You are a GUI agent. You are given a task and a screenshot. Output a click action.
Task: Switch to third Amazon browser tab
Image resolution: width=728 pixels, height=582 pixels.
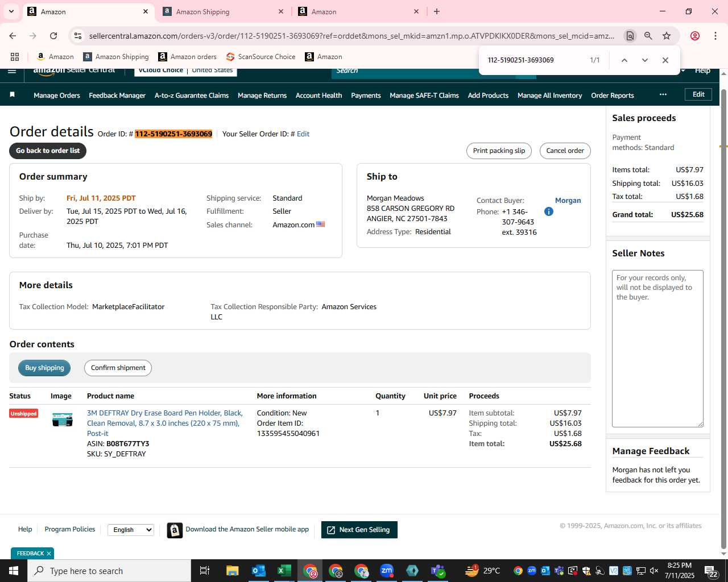358,11
